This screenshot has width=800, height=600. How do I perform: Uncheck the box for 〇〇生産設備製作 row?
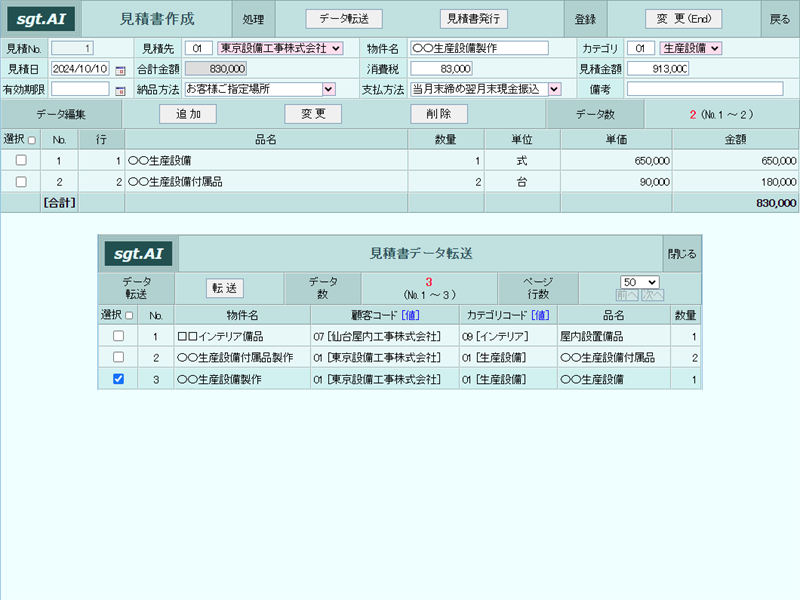coord(118,379)
